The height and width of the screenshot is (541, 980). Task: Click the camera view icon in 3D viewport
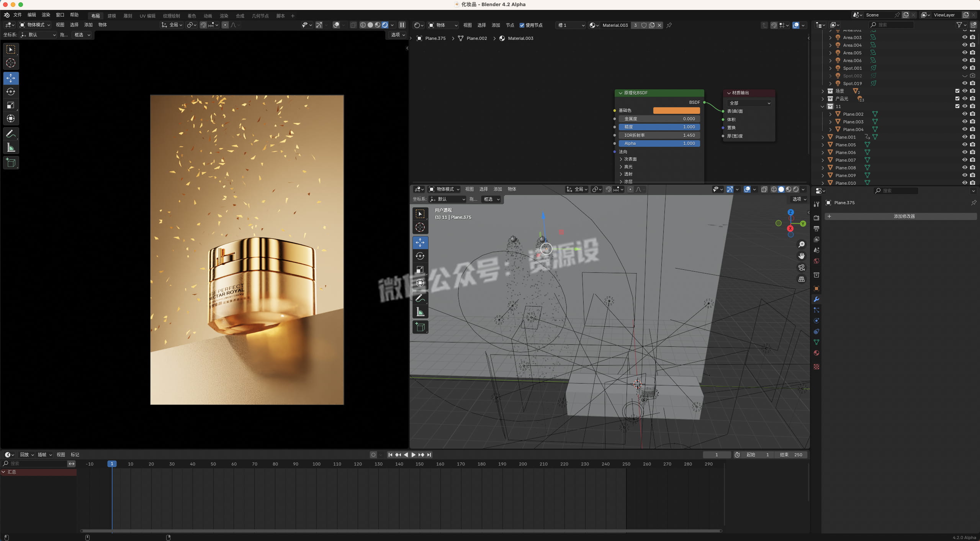coord(801,267)
